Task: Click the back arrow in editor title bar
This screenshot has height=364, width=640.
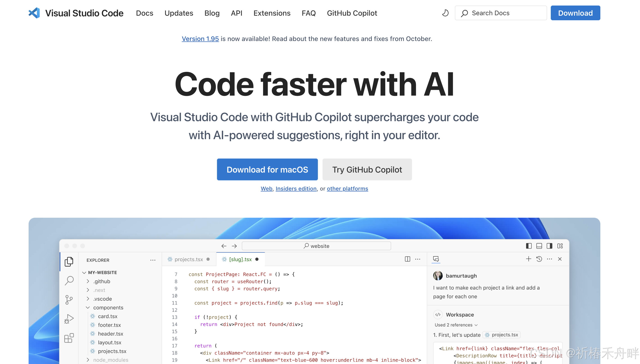Action: click(224, 246)
